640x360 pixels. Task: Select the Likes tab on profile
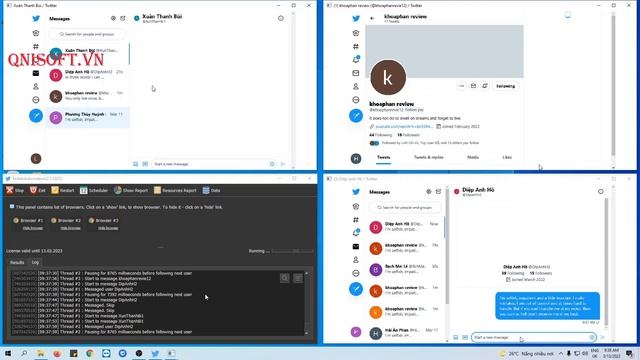[x=507, y=157]
